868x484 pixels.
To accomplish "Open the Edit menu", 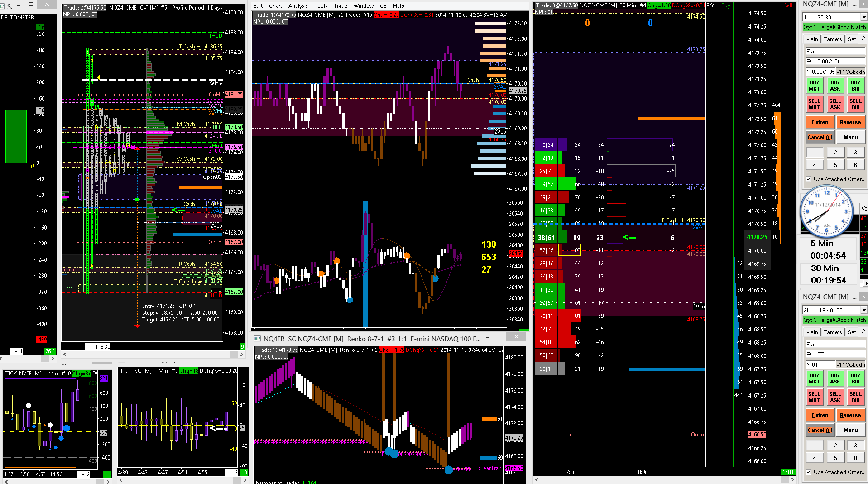I will [x=258, y=6].
